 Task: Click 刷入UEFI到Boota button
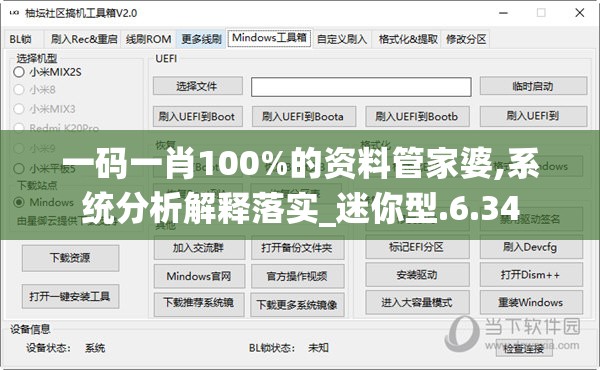[x=303, y=116]
